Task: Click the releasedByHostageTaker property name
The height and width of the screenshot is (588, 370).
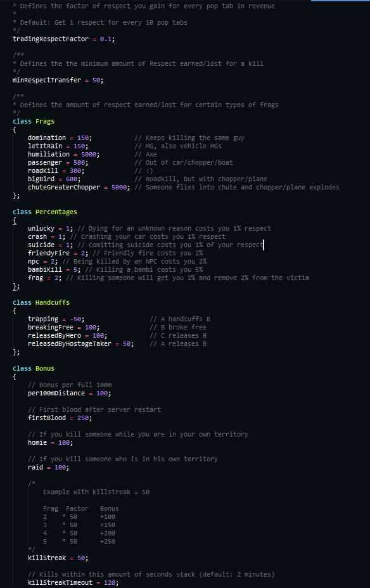Action: pyautogui.click(x=70, y=344)
